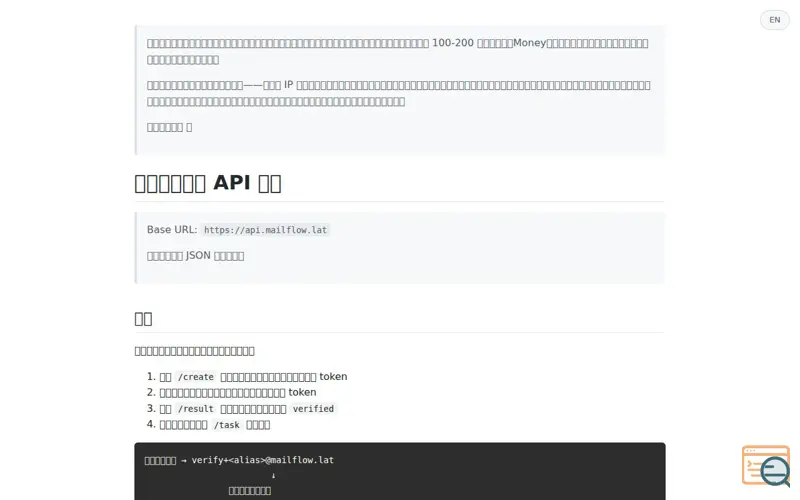Click the line mentioning JSON
The height and width of the screenshot is (500, 800).
195,256
